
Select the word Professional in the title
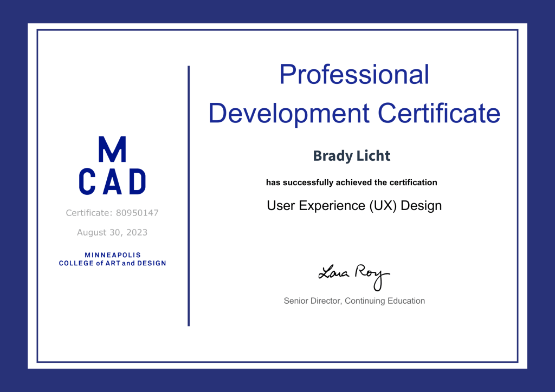pyautogui.click(x=354, y=74)
